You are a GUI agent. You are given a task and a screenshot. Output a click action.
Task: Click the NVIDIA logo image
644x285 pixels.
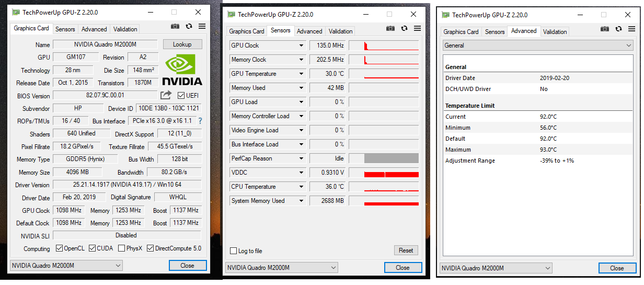tap(182, 70)
